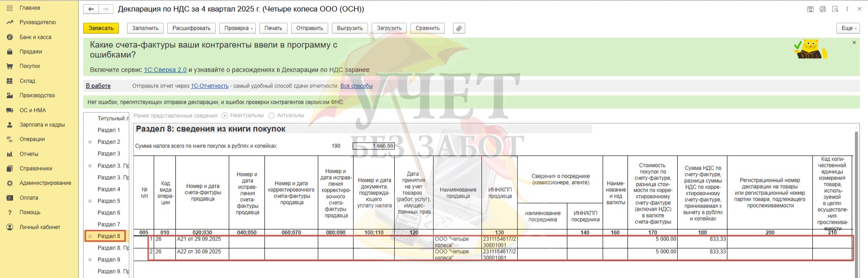Screen dimensions: 868x278
Task: Open the В работе status dropdown
Action: [98, 86]
